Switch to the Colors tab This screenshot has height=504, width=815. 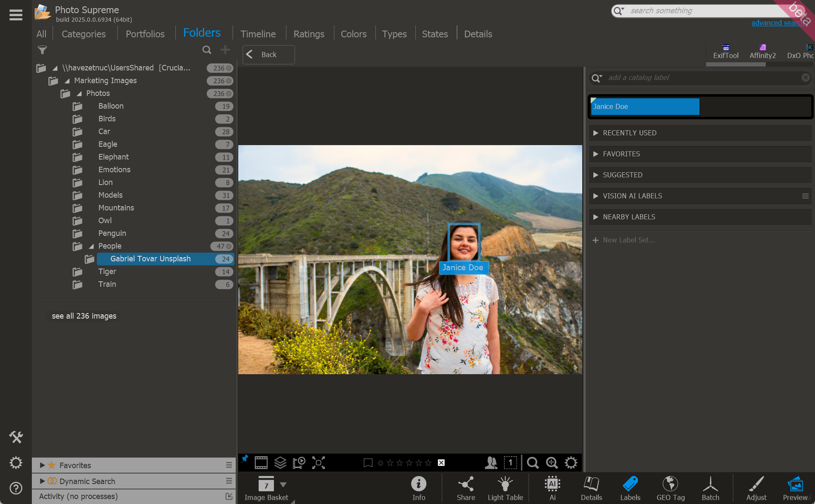pyautogui.click(x=354, y=34)
